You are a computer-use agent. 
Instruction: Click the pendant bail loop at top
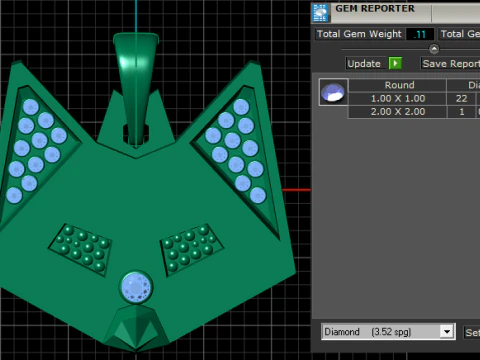136,87
